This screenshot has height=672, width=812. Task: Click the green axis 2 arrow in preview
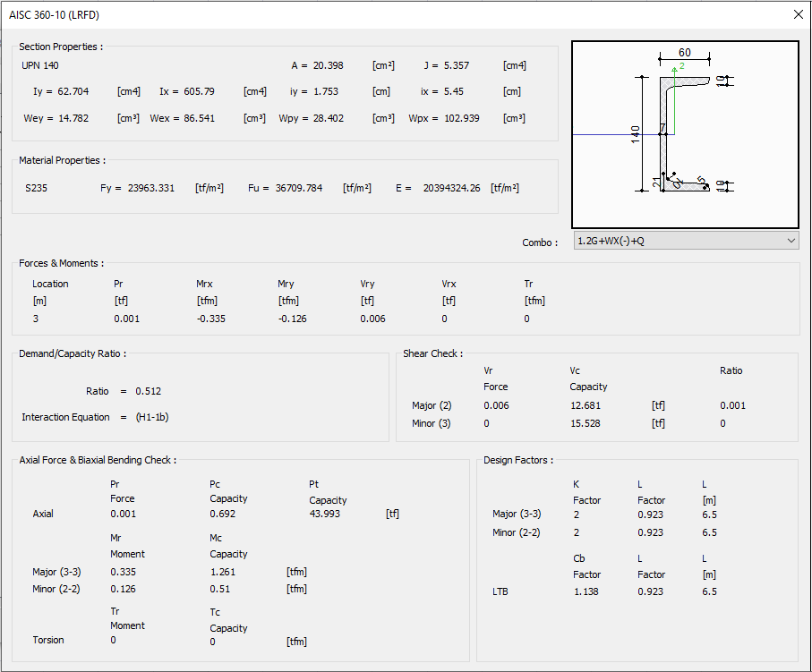(x=673, y=67)
